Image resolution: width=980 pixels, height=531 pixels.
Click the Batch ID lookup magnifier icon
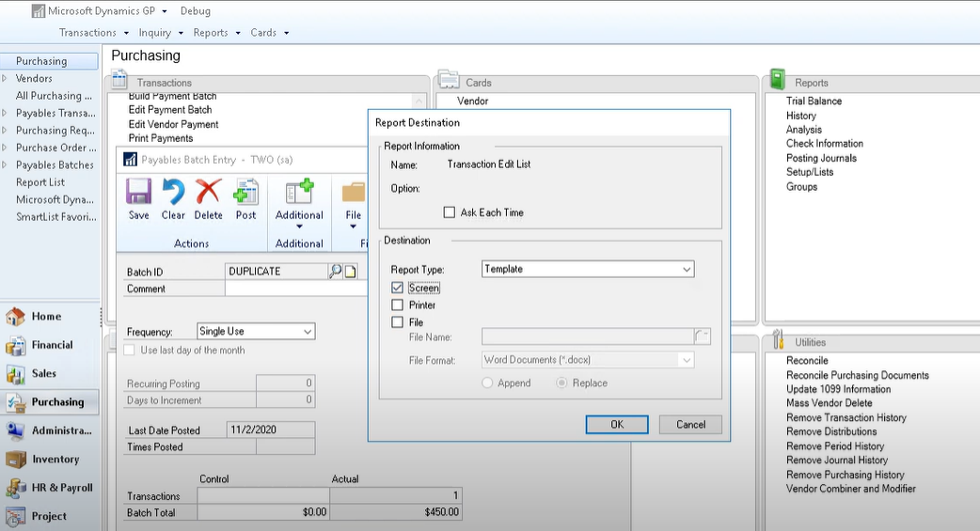(335, 272)
